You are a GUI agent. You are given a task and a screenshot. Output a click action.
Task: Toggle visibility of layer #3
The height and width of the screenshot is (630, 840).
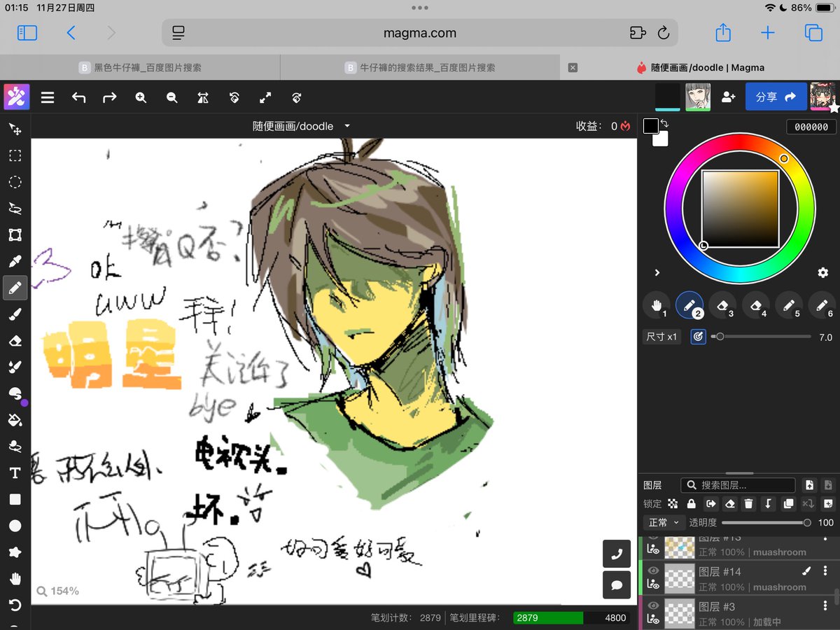(x=653, y=606)
